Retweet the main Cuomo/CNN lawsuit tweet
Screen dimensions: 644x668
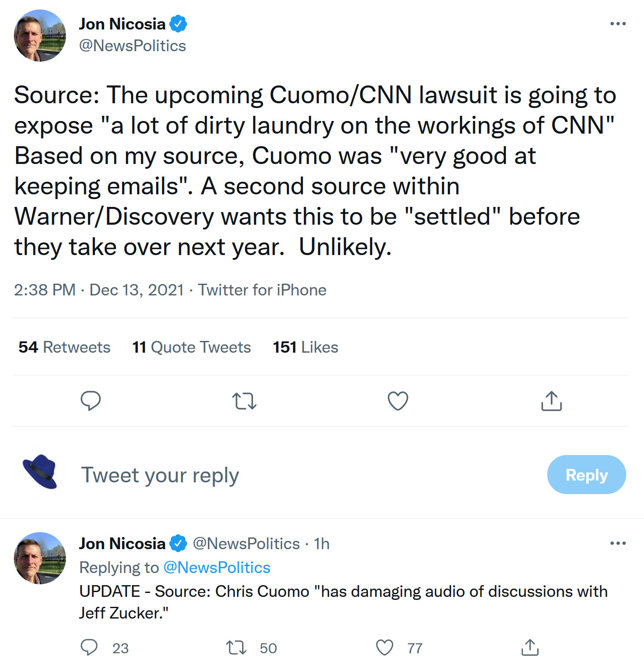[x=244, y=401]
